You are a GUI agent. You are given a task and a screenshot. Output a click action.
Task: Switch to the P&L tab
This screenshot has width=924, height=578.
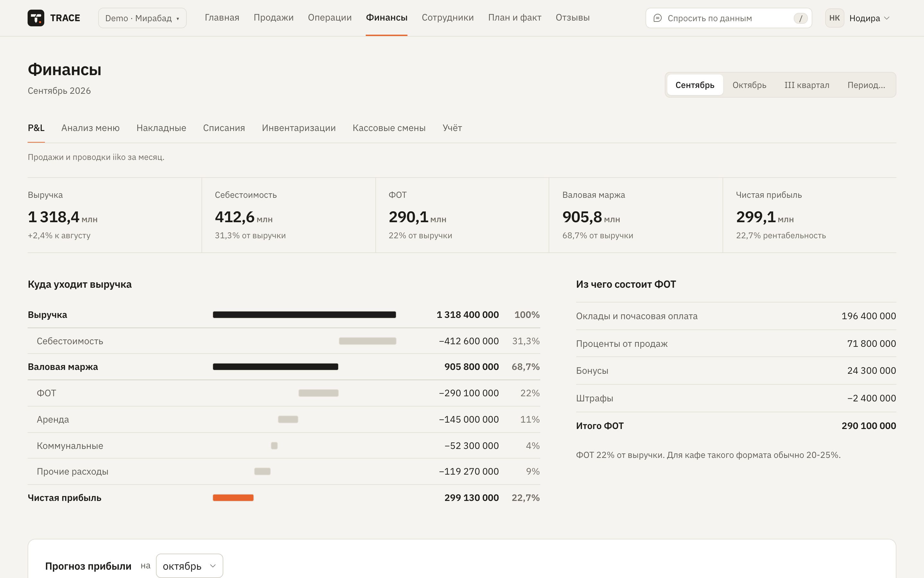tap(36, 128)
